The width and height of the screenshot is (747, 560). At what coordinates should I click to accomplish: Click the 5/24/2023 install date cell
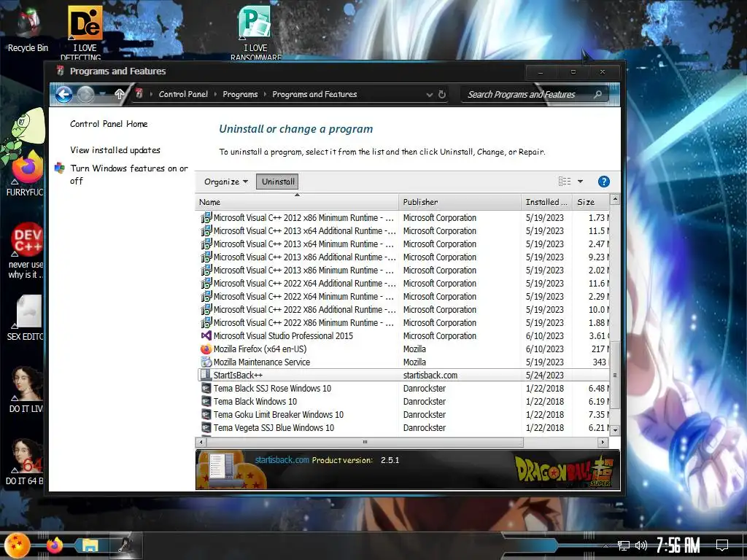coord(544,376)
